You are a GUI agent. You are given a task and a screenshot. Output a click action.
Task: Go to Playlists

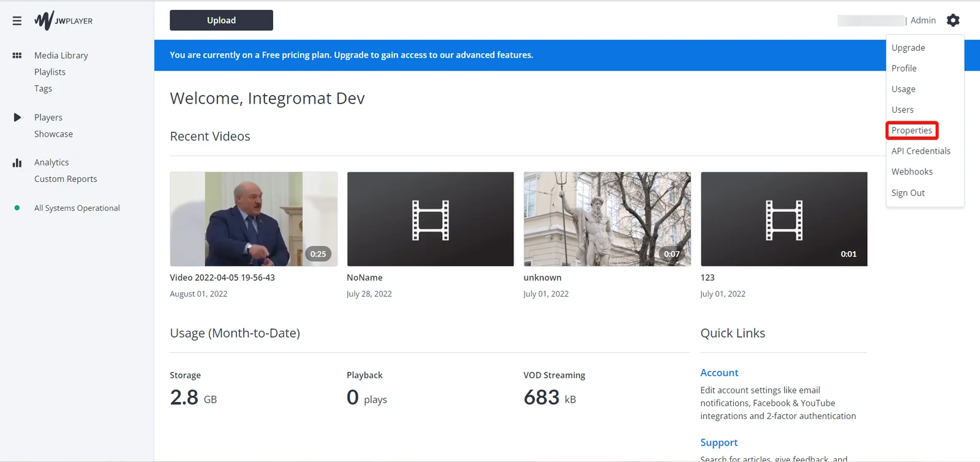pos(50,72)
